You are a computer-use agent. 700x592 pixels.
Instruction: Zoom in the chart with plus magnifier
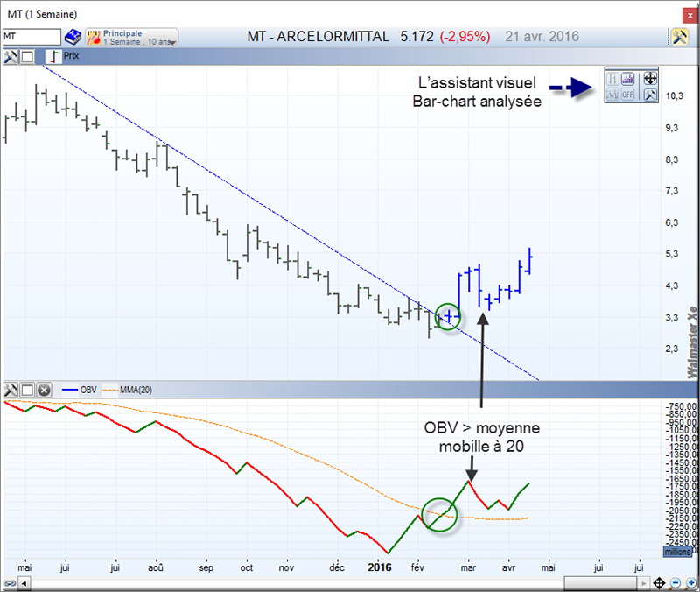[x=690, y=583]
